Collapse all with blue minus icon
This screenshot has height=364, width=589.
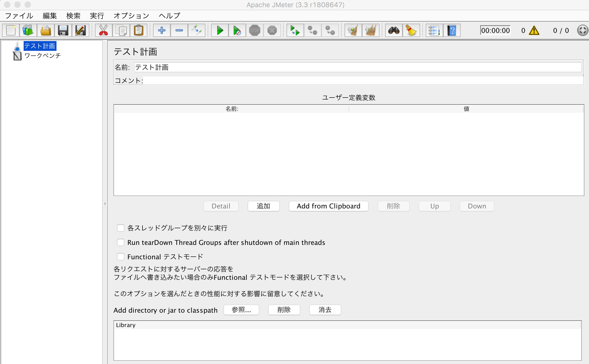point(179,31)
